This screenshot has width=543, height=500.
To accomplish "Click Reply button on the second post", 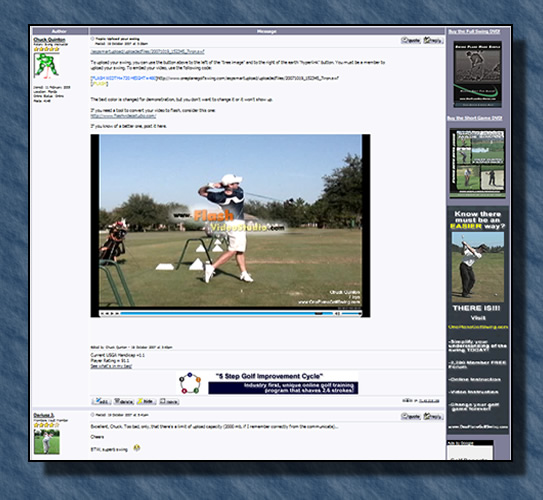I will pos(433,416).
